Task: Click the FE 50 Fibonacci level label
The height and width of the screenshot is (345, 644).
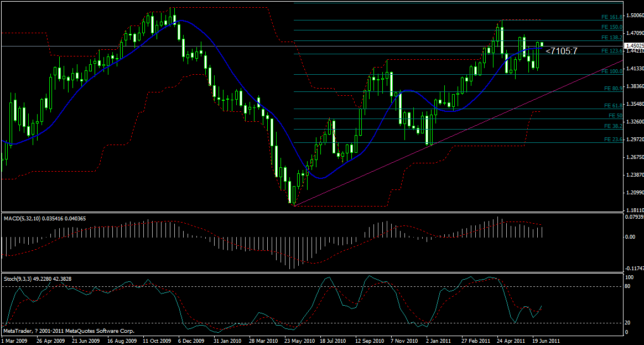Action: click(615, 116)
